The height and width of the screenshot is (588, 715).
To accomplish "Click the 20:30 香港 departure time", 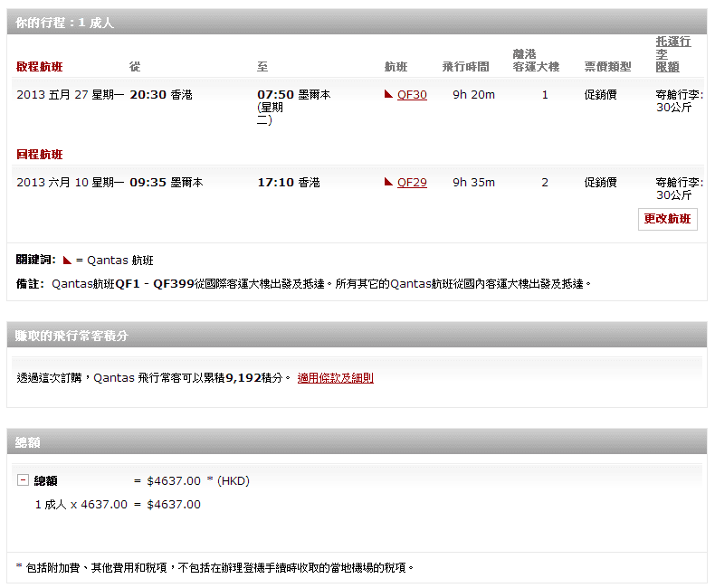I will 161,94.
